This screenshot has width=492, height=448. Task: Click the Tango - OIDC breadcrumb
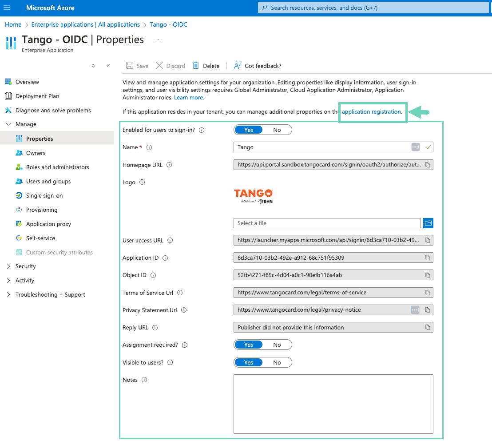(x=168, y=24)
